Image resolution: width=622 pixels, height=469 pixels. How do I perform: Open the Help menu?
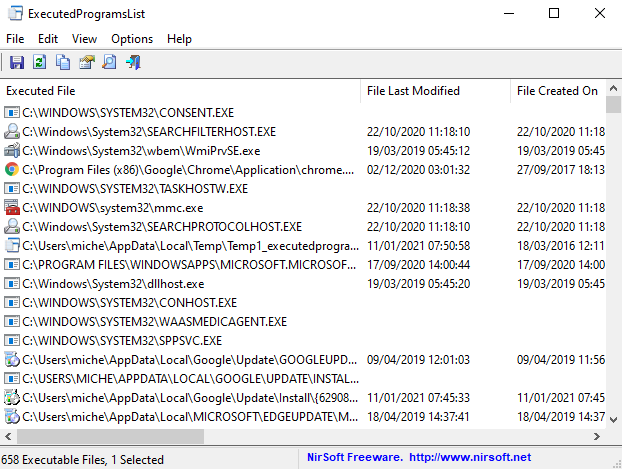[180, 39]
